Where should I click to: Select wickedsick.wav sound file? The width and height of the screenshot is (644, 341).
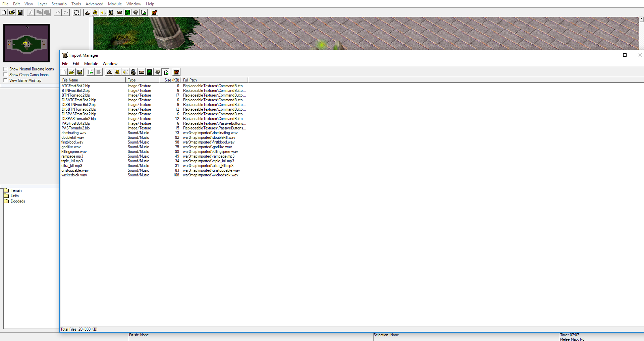[x=74, y=175]
